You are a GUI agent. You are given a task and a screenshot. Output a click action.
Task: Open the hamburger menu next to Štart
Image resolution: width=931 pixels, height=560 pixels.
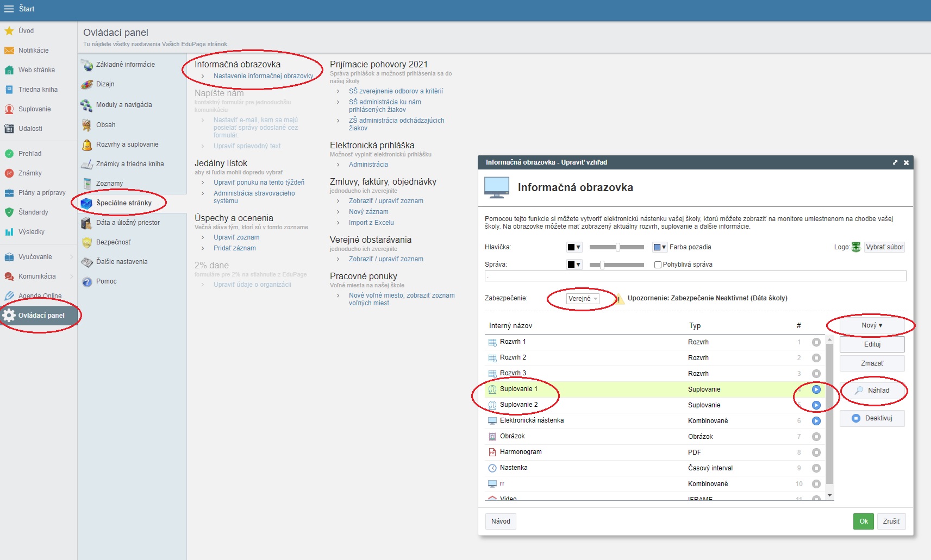point(9,9)
